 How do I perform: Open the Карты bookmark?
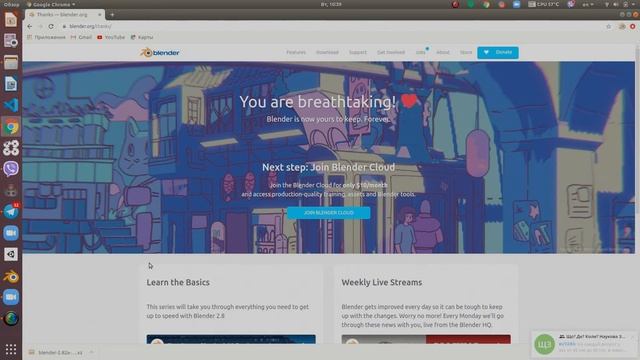click(x=142, y=37)
